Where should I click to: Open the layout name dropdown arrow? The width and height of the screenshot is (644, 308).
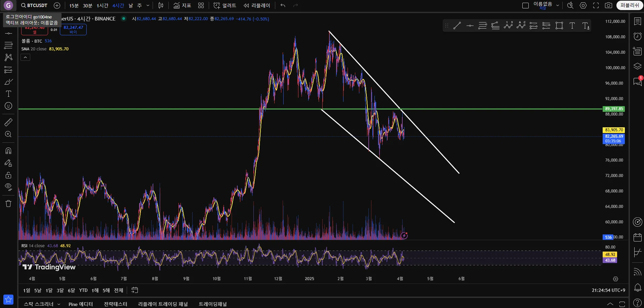pyautogui.click(x=558, y=5)
